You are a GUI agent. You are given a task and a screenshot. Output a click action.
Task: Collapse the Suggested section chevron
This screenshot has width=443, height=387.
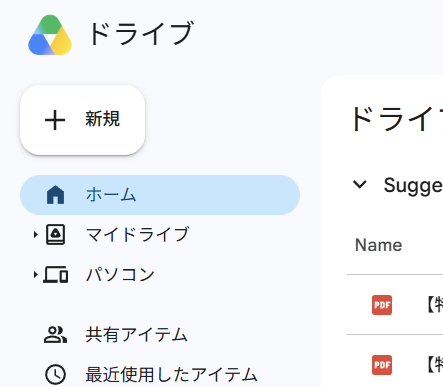(x=360, y=184)
